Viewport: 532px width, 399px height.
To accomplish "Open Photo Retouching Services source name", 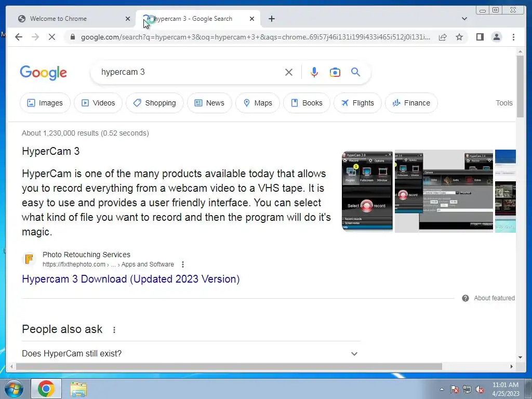I will coord(86,255).
